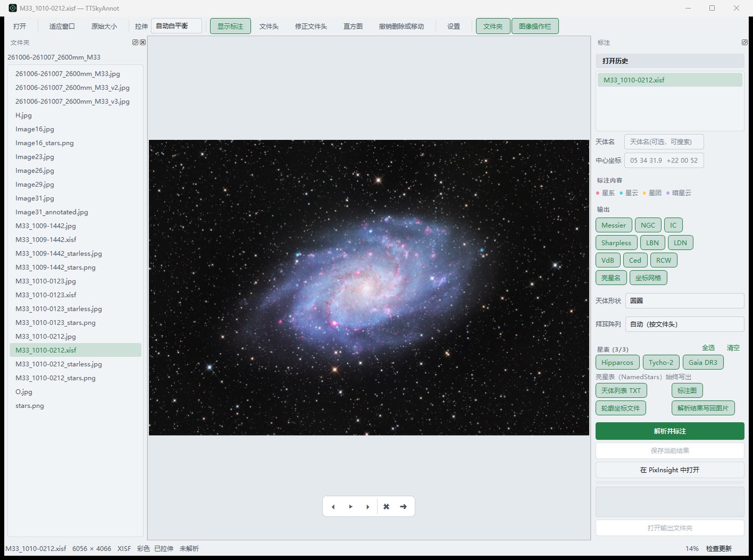Click 打开 in the toolbar
This screenshot has width=753, height=560.
(x=20, y=26)
